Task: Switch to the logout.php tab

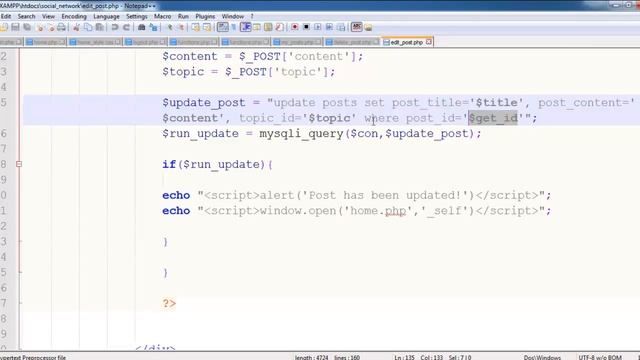Action: pos(146,42)
